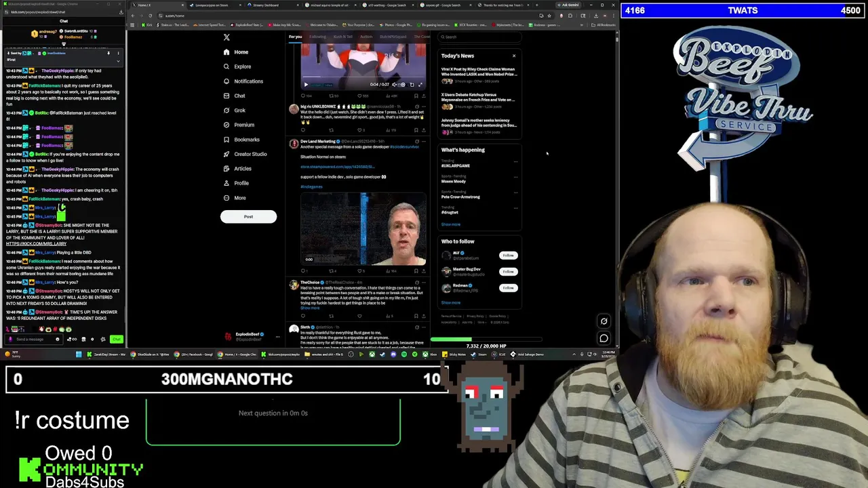The height and width of the screenshot is (488, 868).
Task: Open Creator Studio in X sidebar
Action: (x=245, y=154)
